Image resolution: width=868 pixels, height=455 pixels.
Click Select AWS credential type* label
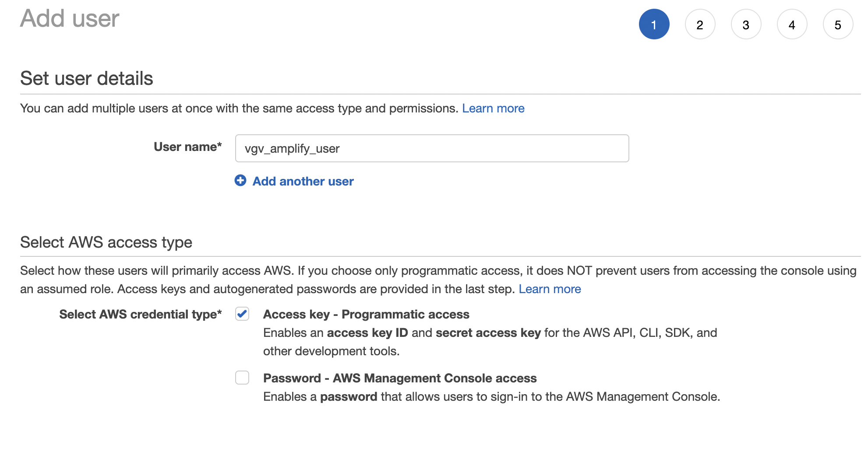click(x=141, y=314)
